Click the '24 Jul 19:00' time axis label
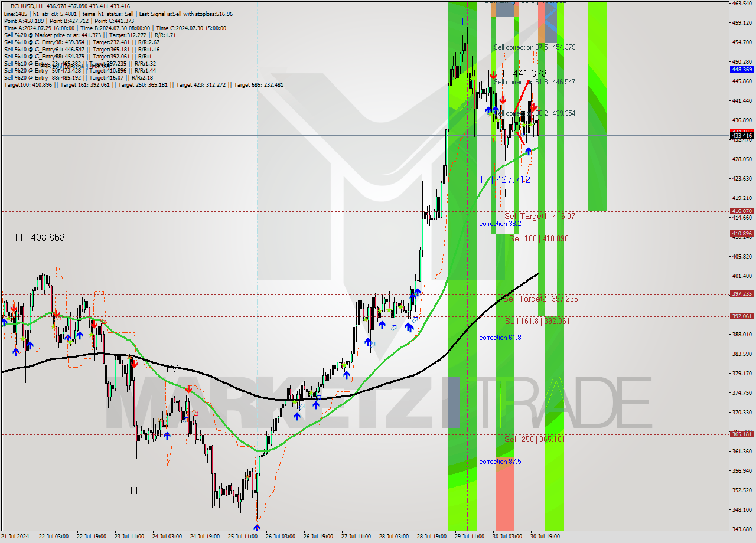The height and width of the screenshot is (543, 756). [204, 537]
